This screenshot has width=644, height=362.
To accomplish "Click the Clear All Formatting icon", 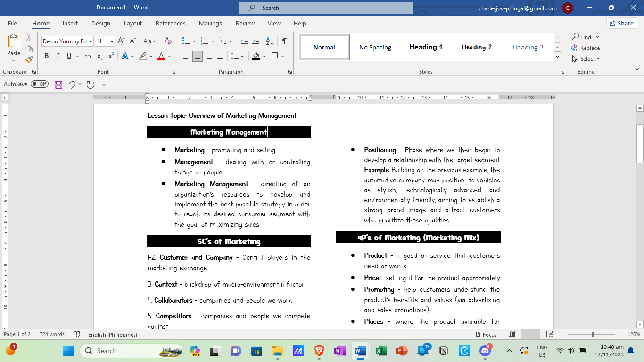I will click(x=168, y=41).
